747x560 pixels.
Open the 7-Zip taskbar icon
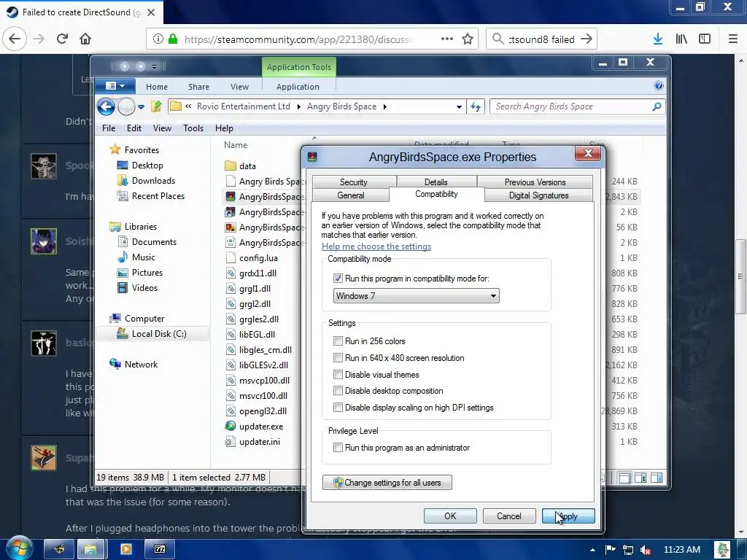pyautogui.click(x=160, y=550)
